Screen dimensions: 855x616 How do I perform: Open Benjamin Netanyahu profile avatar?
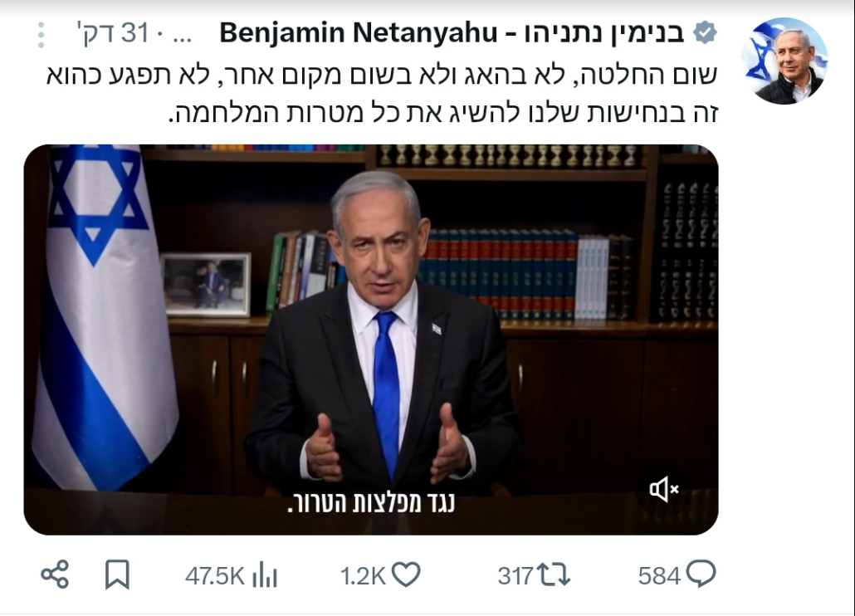[784, 61]
